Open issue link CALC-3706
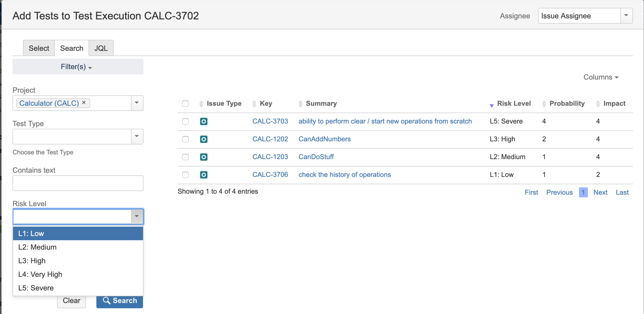This screenshot has width=644, height=314. click(x=270, y=174)
